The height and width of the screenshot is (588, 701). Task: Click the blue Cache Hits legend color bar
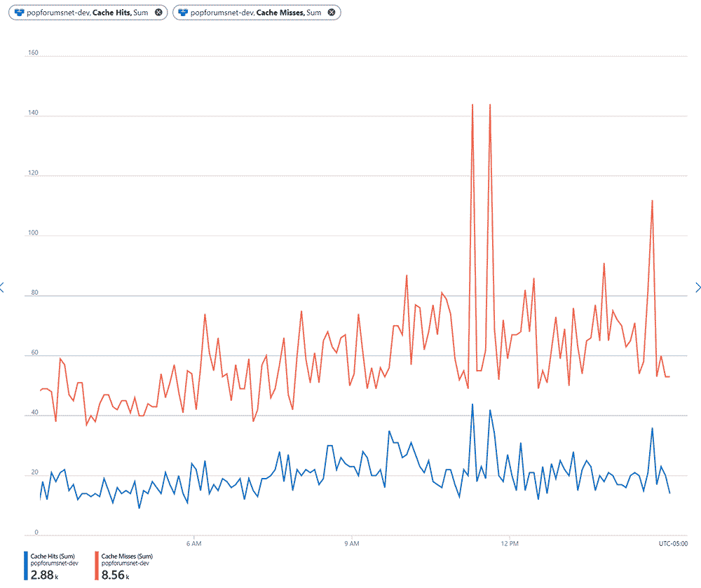click(x=25, y=566)
